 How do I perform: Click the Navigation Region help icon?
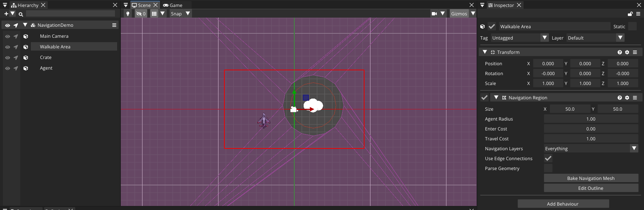click(x=620, y=97)
